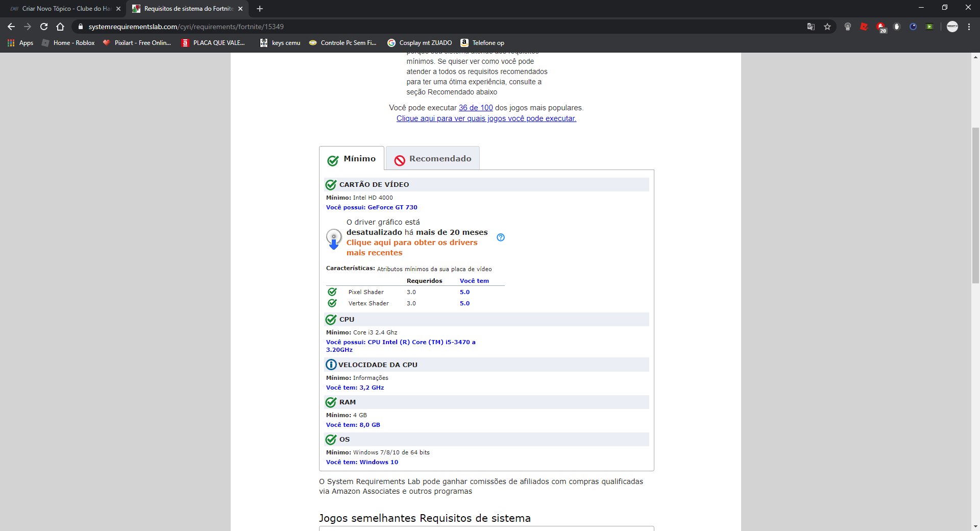Click the Vertex Shader check icon
Viewport: 980px width, 531px height.
tap(332, 303)
